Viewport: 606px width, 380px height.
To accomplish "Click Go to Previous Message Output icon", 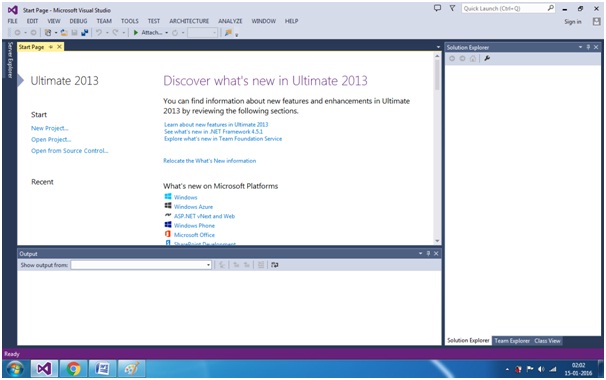I will coord(236,265).
